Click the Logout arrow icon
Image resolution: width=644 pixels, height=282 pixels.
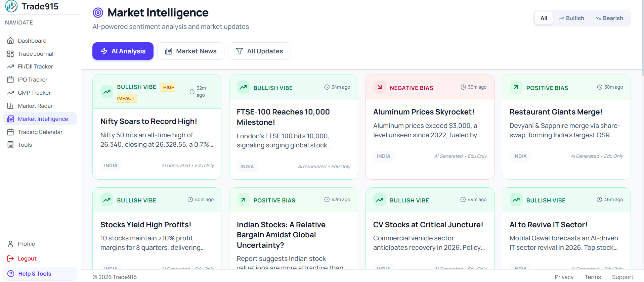[10, 258]
